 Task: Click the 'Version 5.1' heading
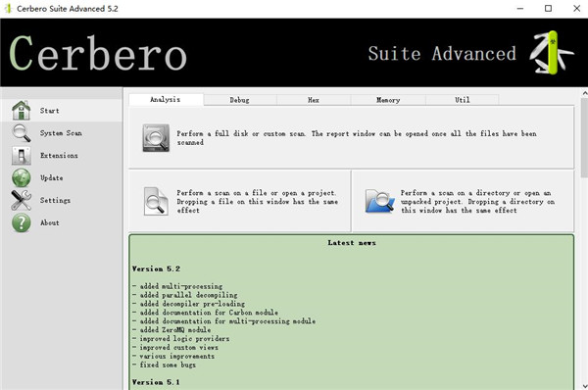[x=156, y=382]
